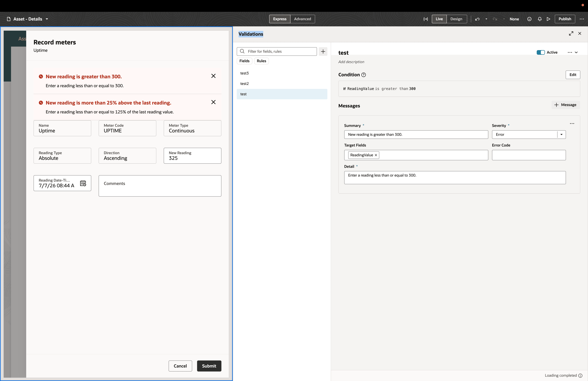Click the Direction field
This screenshot has width=588, height=381.
tap(127, 156)
